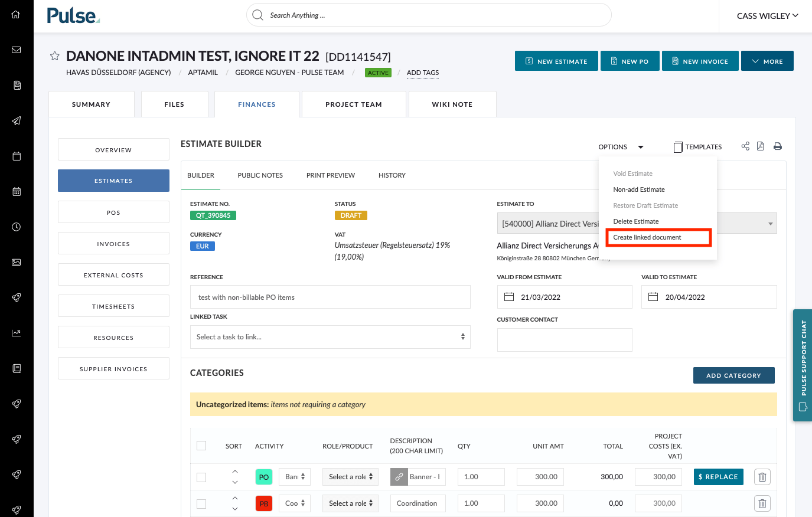Click the search magnifier icon
Screen dimensions: 812x517
257,15
